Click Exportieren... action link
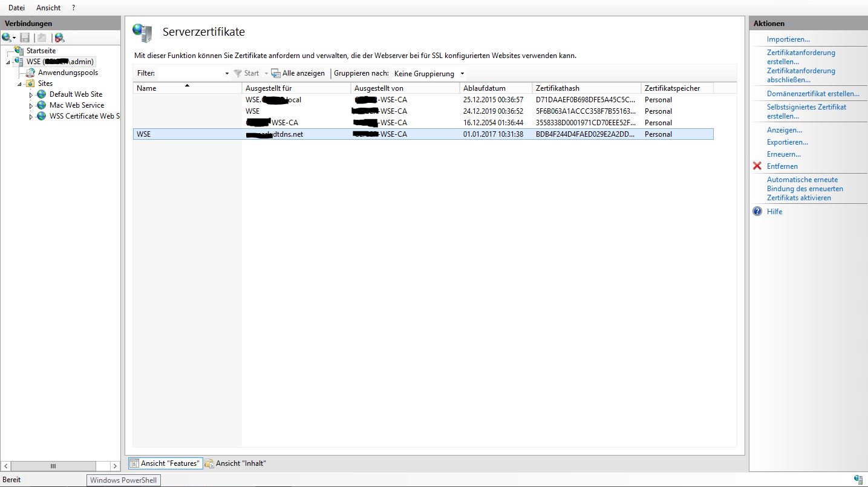 [x=788, y=142]
